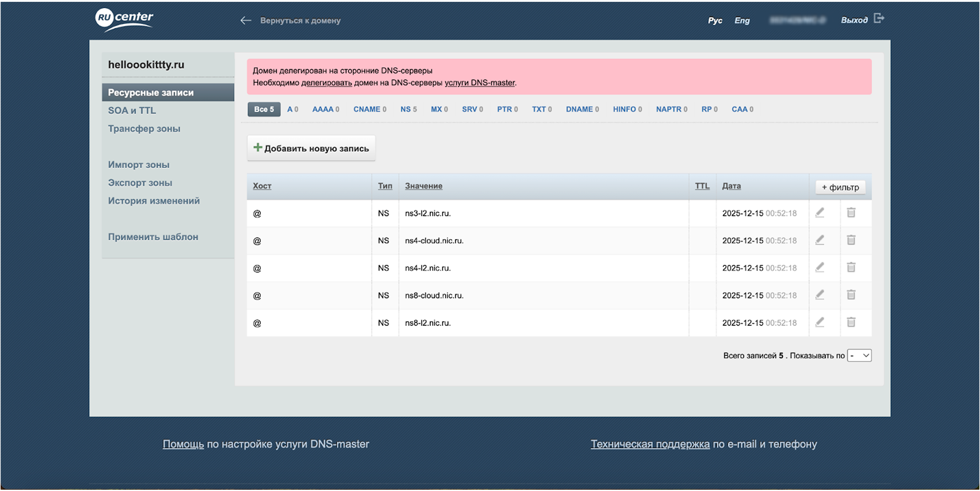Sort table by Тип column
This screenshot has height=491, width=980.
point(385,186)
